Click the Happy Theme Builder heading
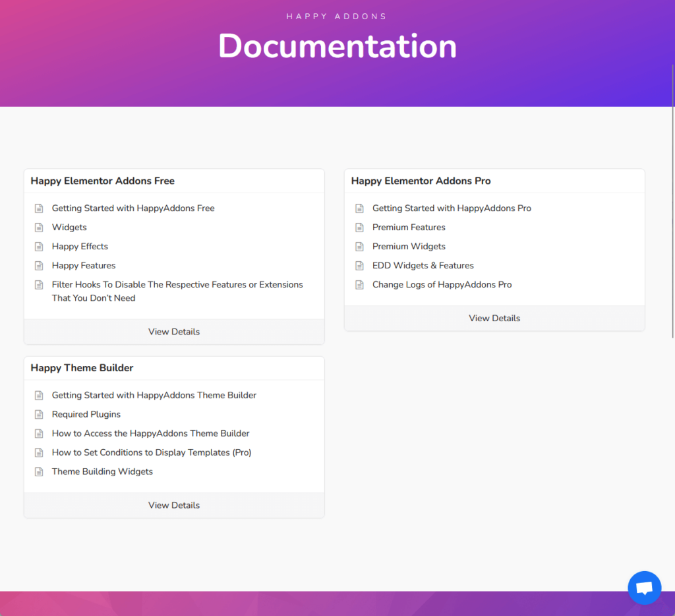 [82, 368]
